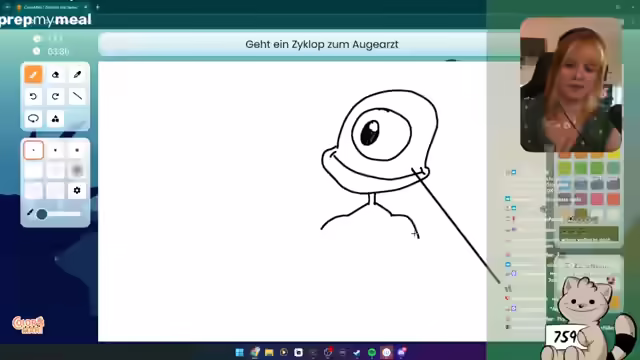Undo the last stroke

point(33,96)
